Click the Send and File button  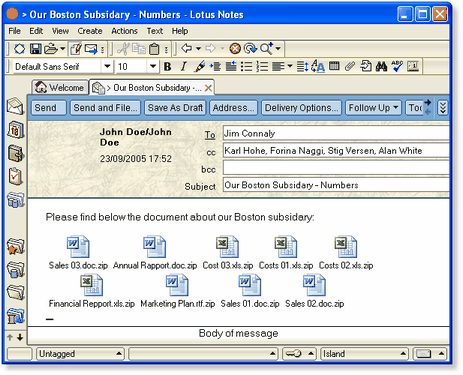(x=105, y=108)
